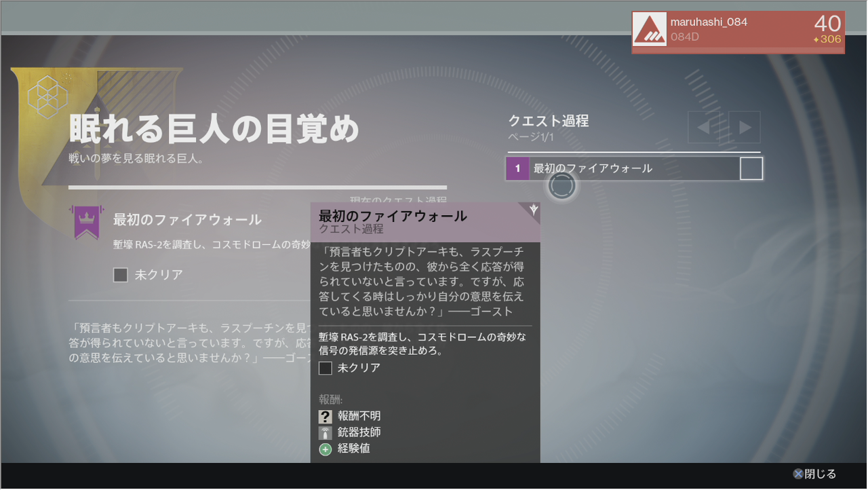The width and height of the screenshot is (868, 490).
Task: Click the X button icon next to 閉じる
Action: point(798,474)
